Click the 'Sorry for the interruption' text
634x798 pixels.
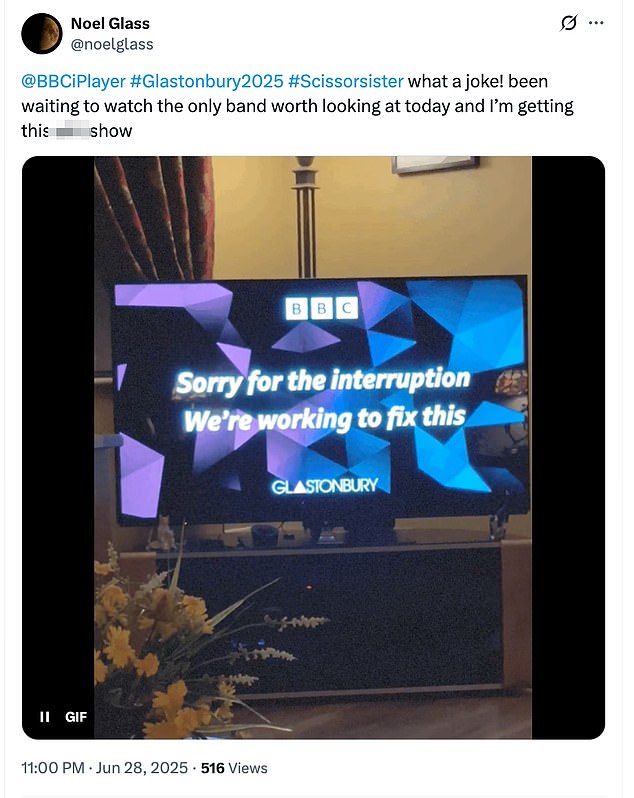tap(323, 382)
